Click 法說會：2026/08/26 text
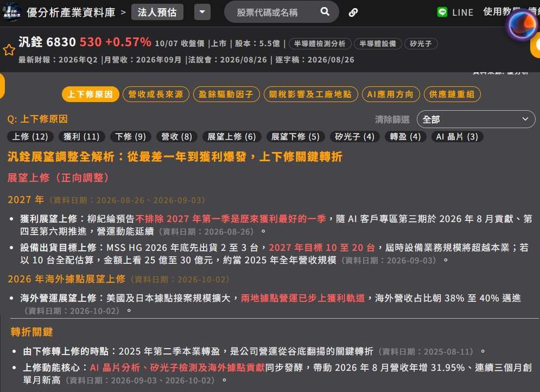The image size is (540, 392). point(227,60)
